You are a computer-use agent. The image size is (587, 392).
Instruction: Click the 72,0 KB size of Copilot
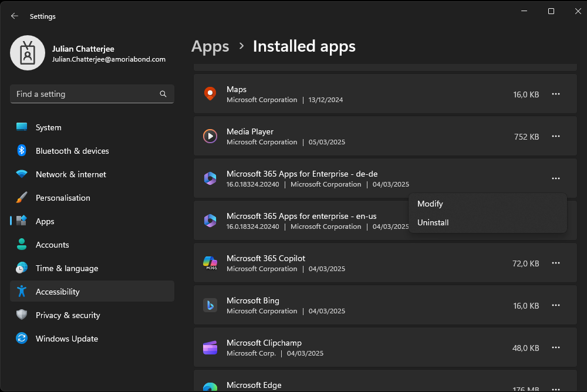[x=525, y=263]
